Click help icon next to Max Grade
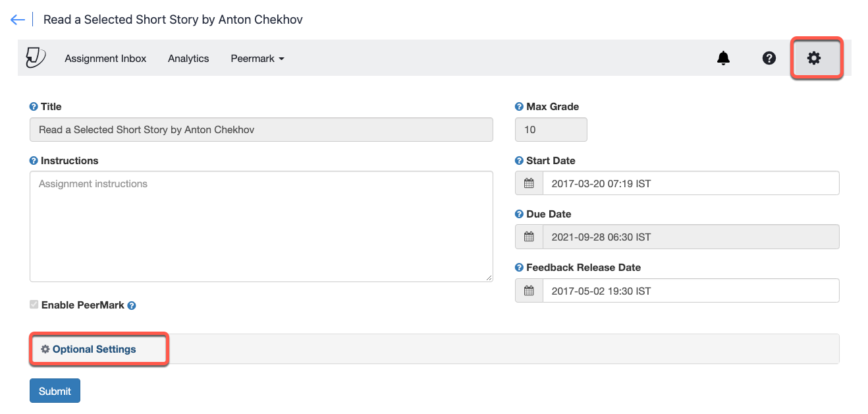This screenshot has width=868, height=414. click(519, 107)
